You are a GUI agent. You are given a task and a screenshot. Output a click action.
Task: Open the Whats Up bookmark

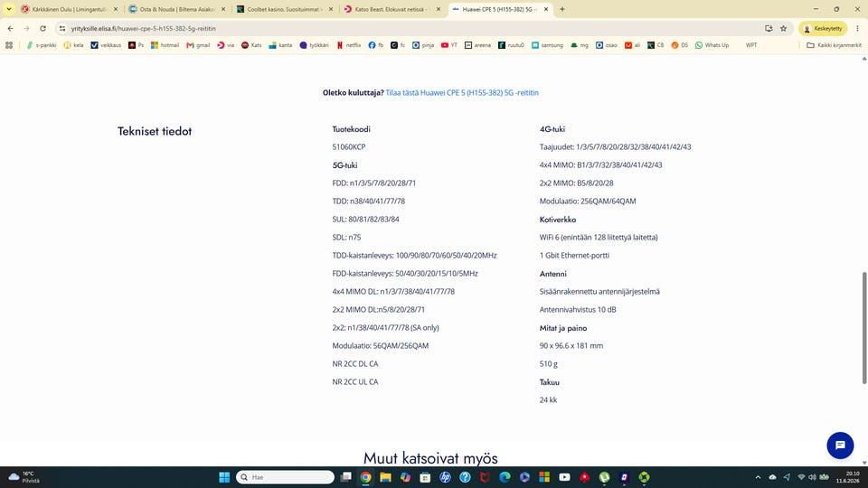(x=712, y=45)
